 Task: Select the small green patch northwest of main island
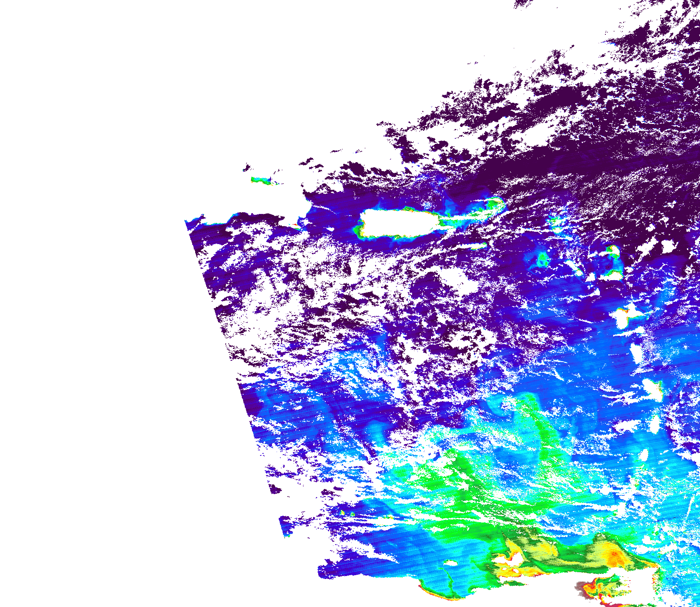pyautogui.click(x=260, y=180)
